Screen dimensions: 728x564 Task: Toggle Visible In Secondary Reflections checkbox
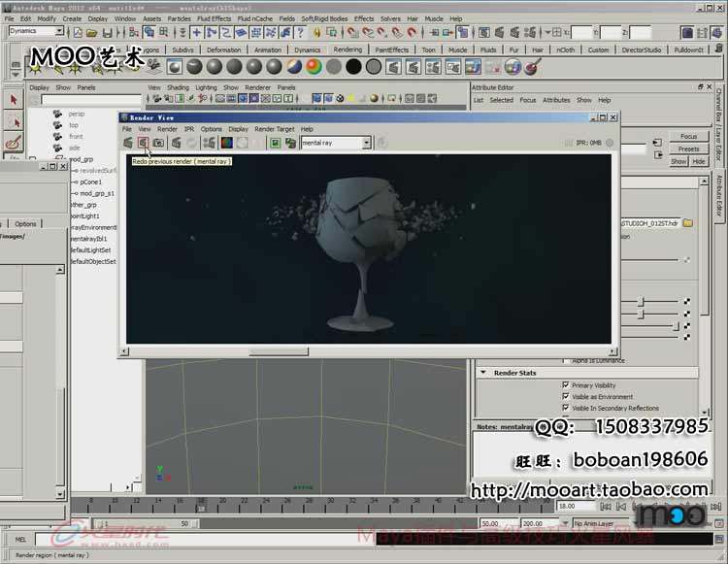566,408
